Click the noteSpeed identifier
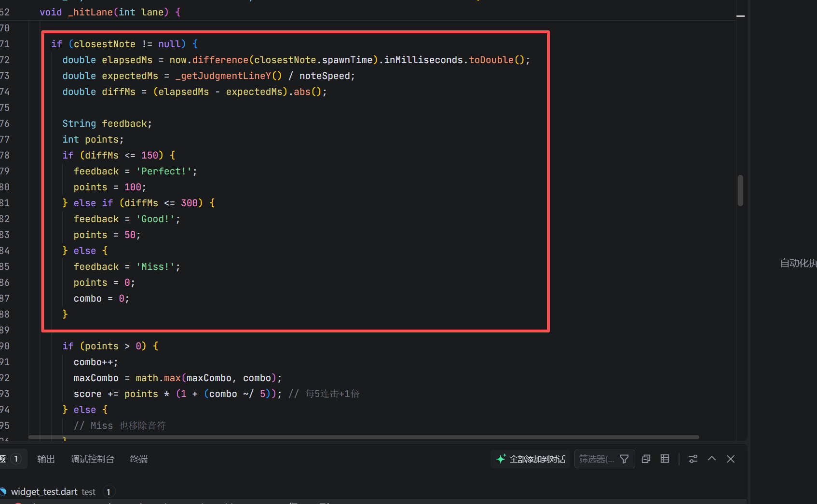The width and height of the screenshot is (817, 504). (x=325, y=76)
